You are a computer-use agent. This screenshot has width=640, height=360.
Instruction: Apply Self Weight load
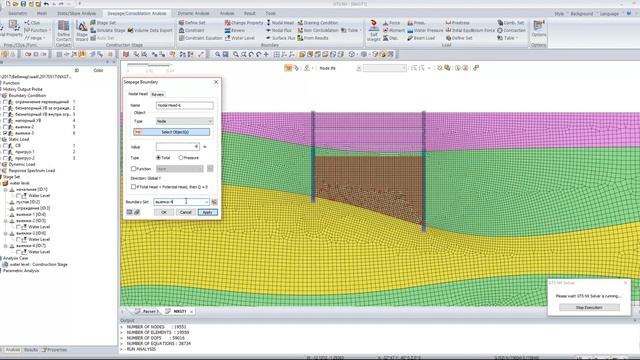[373, 31]
